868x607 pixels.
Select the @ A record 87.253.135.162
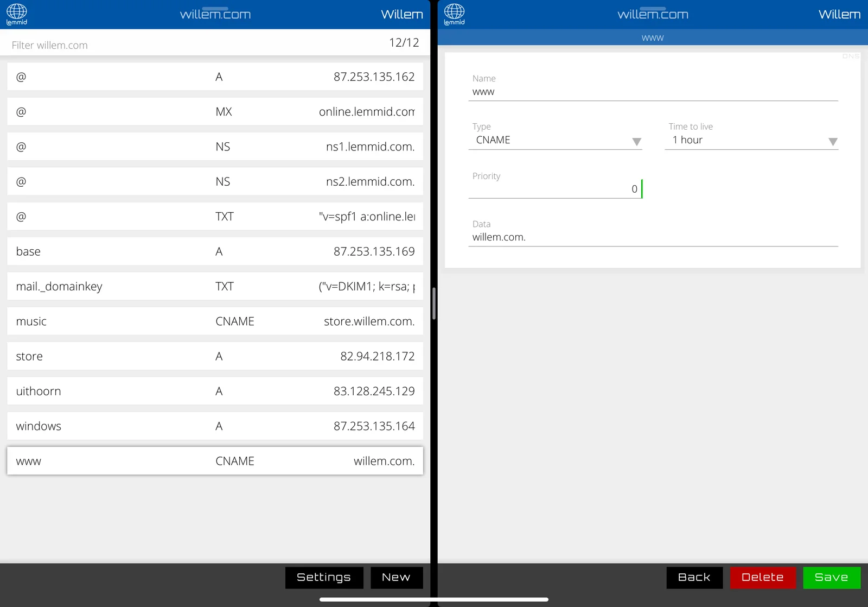215,77
